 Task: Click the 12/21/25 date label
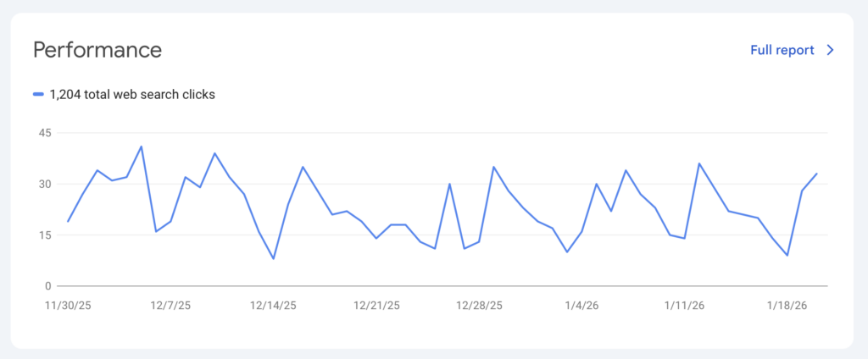pos(376,306)
